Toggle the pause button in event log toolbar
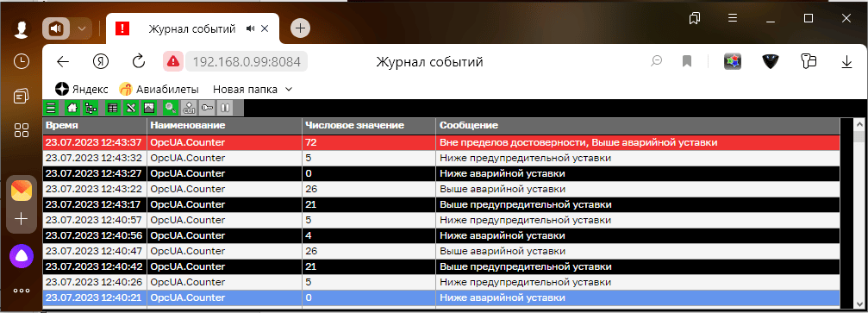Screen dimensions: 868x313 click(225, 108)
